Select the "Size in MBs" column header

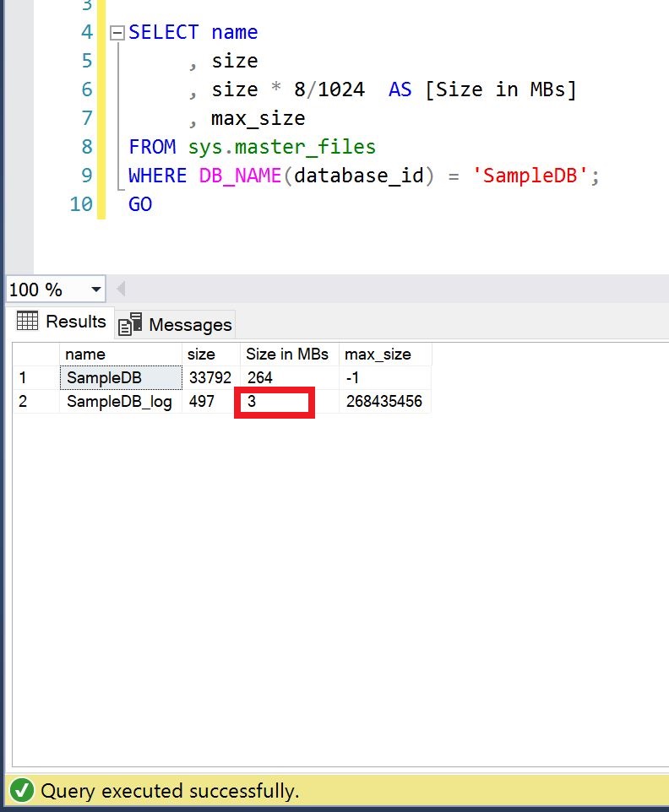pos(287,355)
